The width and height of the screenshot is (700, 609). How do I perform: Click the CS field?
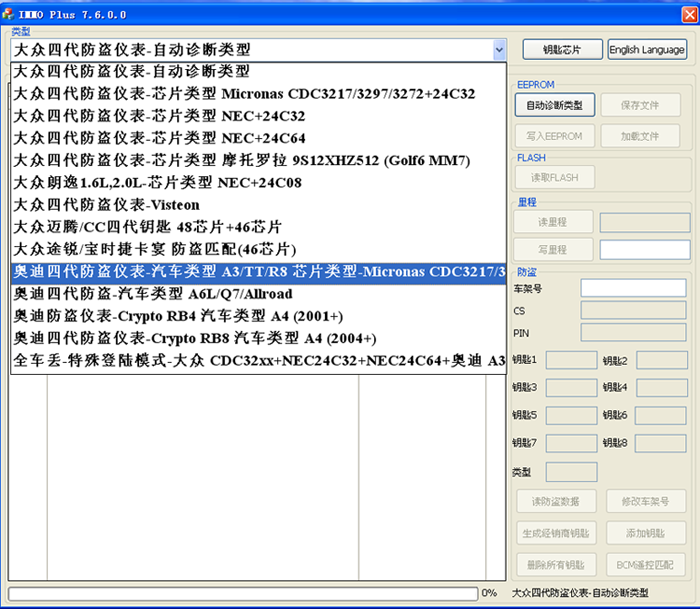[x=633, y=310]
